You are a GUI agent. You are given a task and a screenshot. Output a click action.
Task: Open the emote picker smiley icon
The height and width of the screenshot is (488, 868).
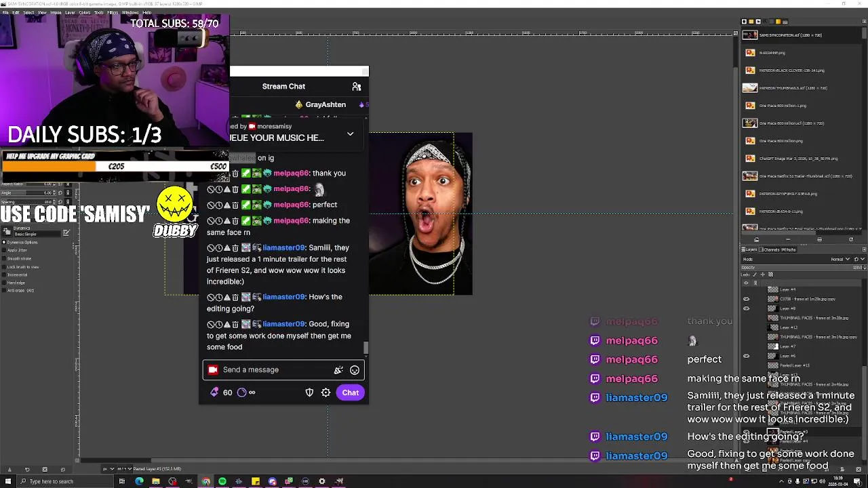[355, 370]
